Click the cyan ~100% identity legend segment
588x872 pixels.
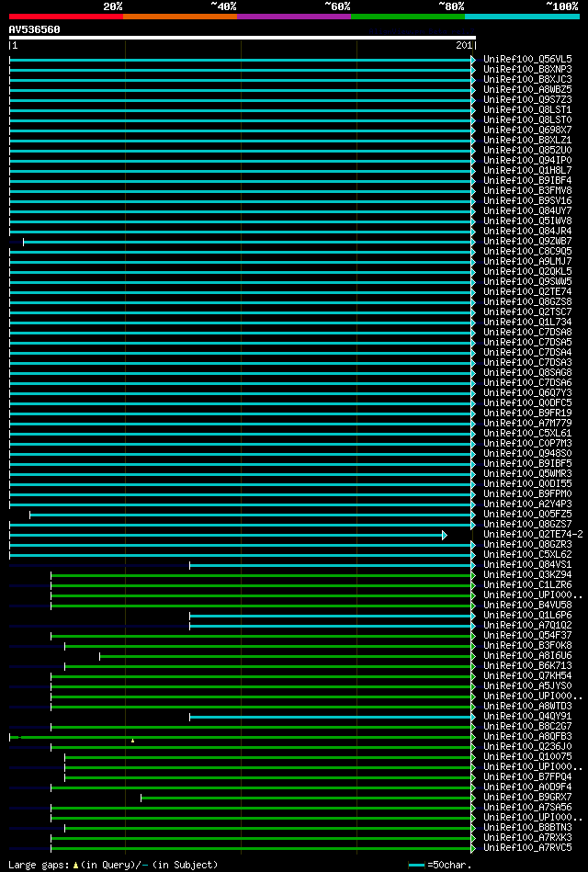coord(522,17)
